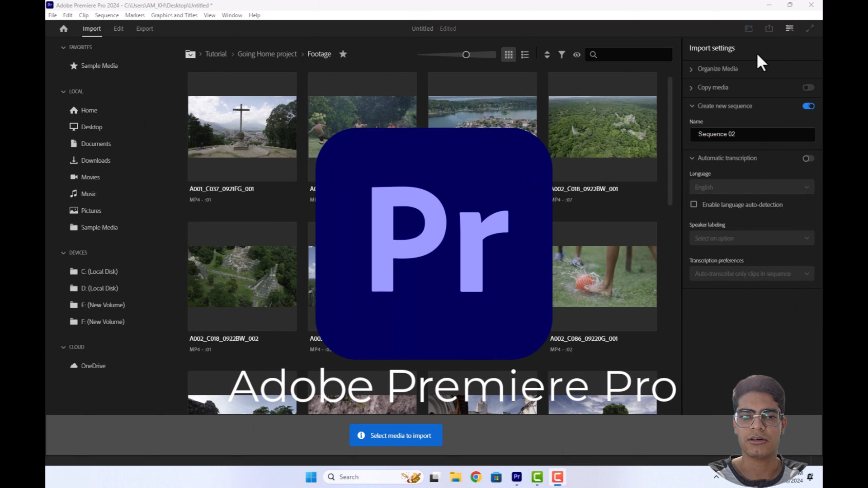This screenshot has width=868, height=488.
Task: Switch to grid view
Action: (509, 55)
